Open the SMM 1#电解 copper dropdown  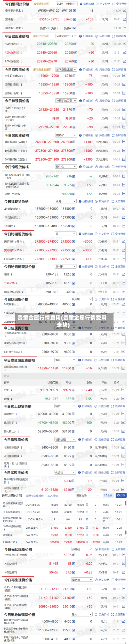[x=67, y=4]
